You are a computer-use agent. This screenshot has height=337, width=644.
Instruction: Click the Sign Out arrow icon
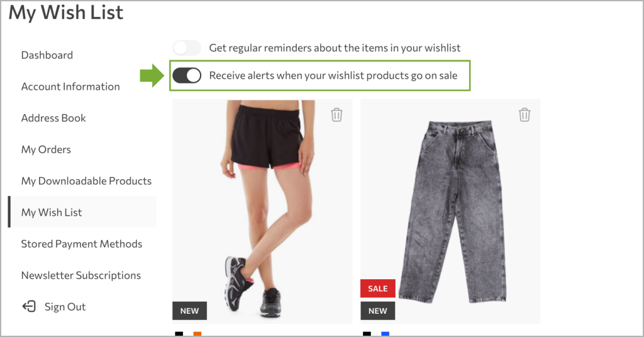(29, 306)
